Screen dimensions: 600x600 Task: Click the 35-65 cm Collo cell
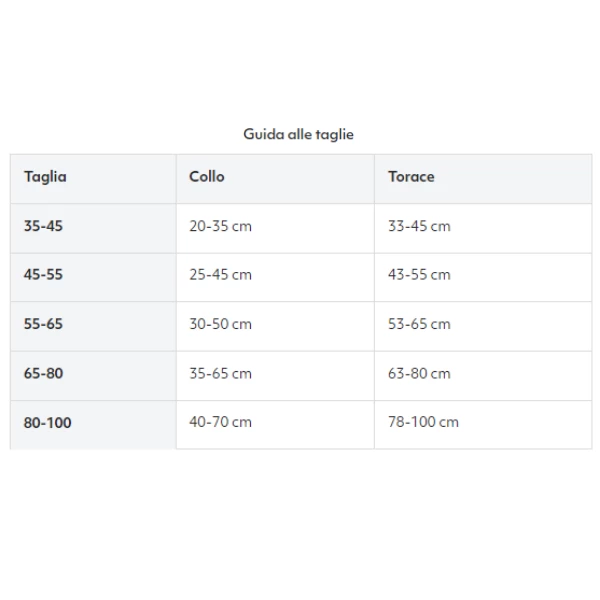(x=220, y=374)
